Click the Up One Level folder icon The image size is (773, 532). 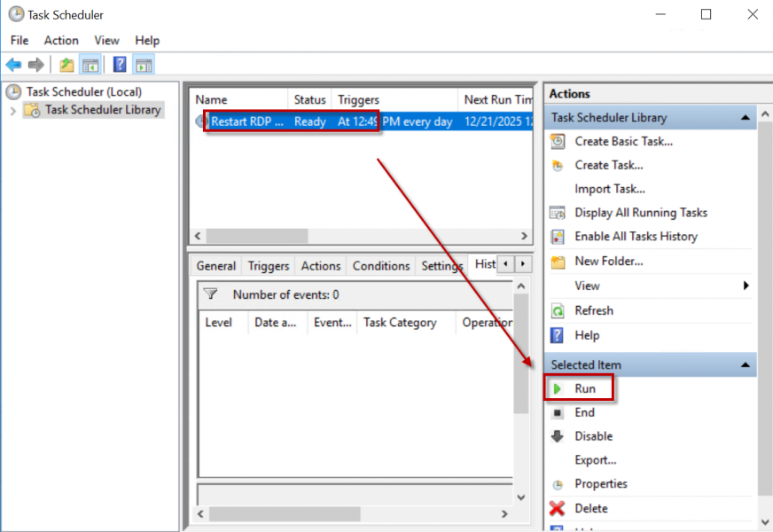[x=66, y=65]
